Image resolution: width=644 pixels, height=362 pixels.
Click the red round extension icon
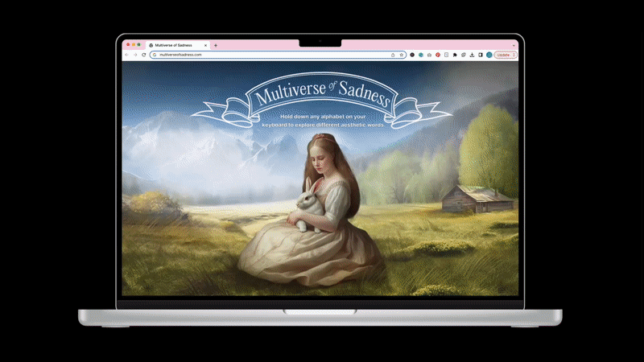[438, 55]
